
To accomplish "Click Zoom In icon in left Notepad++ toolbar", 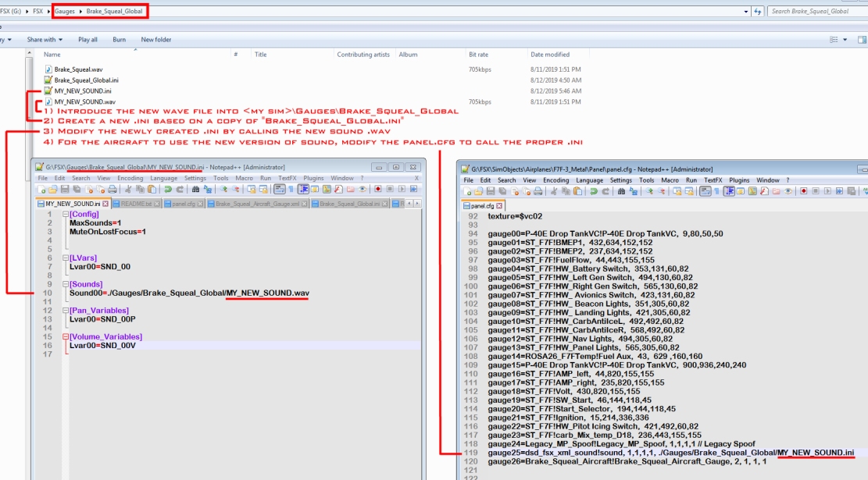I will [x=223, y=189].
